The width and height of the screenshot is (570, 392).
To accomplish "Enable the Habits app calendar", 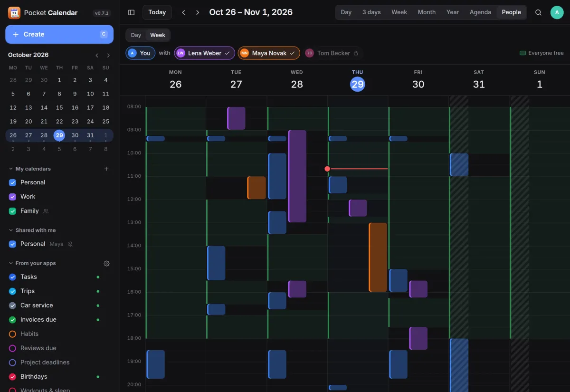I will pos(12,334).
